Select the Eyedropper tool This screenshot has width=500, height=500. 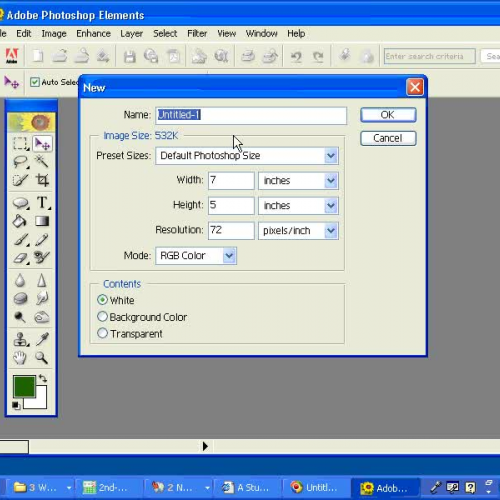tap(42, 339)
